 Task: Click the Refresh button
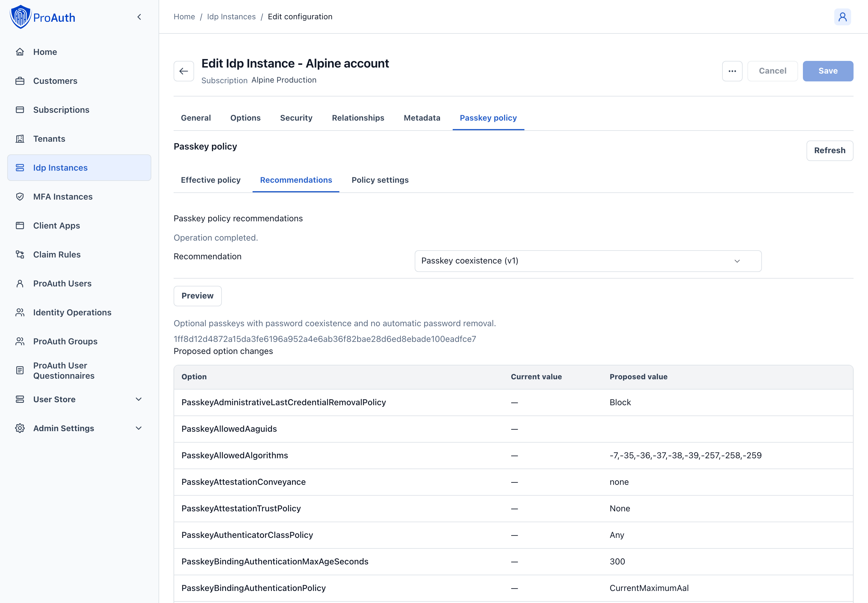click(x=830, y=151)
